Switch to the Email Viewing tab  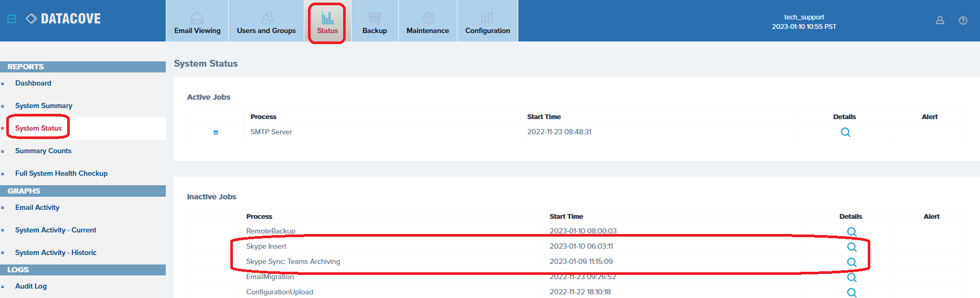point(197,22)
